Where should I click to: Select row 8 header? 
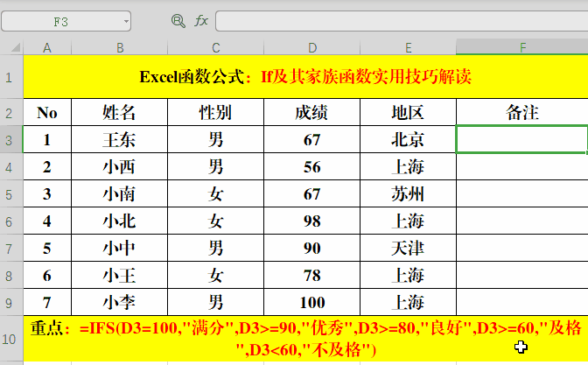(10, 276)
